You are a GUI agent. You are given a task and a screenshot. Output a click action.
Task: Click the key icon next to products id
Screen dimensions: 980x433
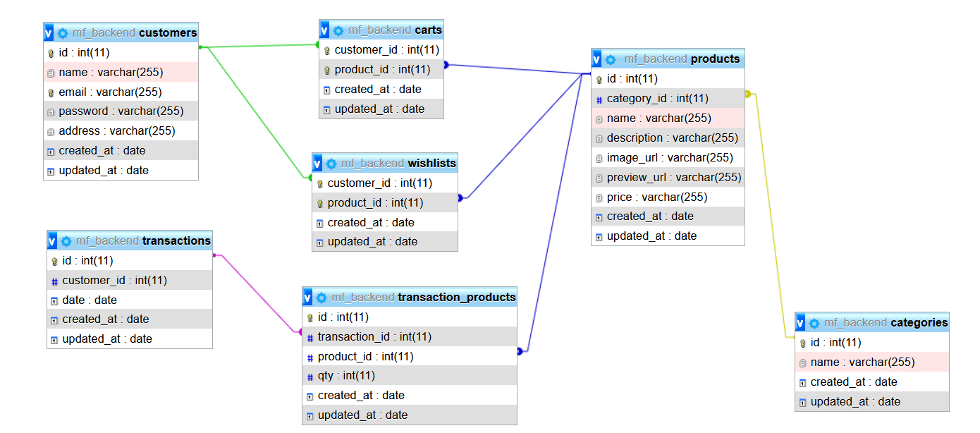(598, 78)
